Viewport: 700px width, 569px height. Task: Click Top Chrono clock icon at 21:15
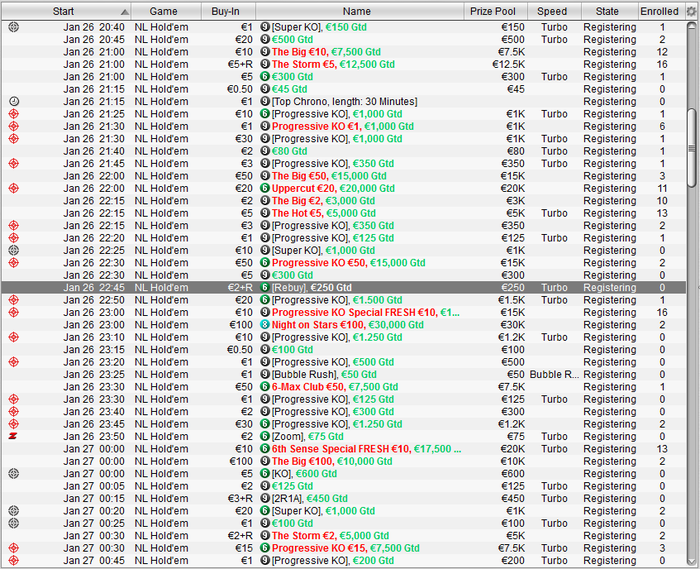pos(14,101)
